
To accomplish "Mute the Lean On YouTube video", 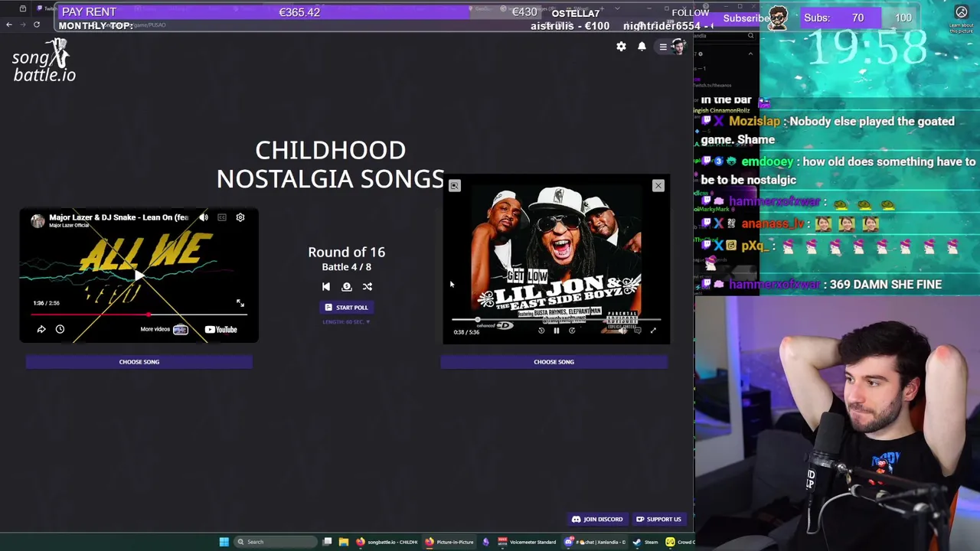I will pyautogui.click(x=204, y=217).
